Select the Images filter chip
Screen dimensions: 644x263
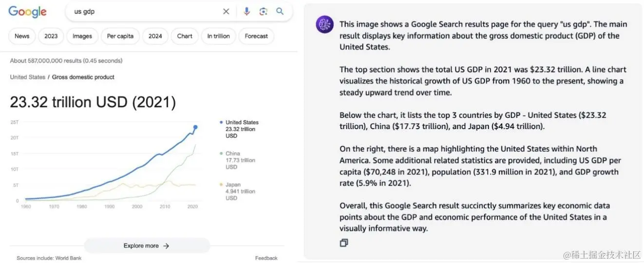point(82,36)
